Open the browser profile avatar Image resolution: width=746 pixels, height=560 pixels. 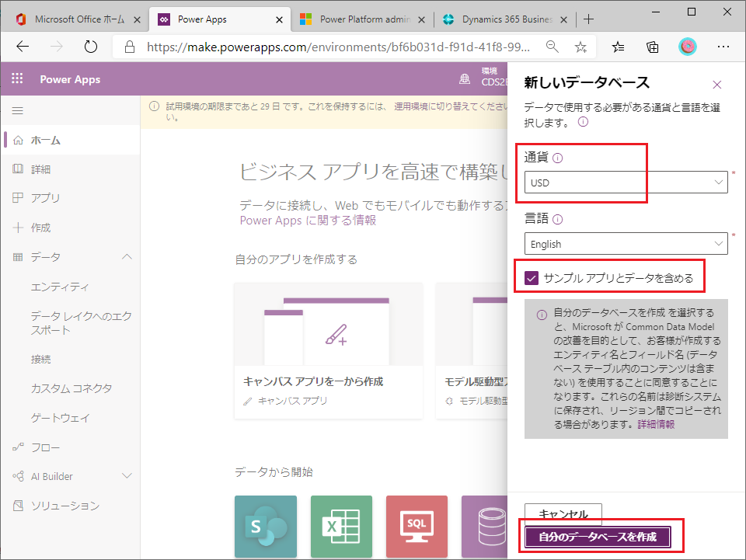pos(687,47)
